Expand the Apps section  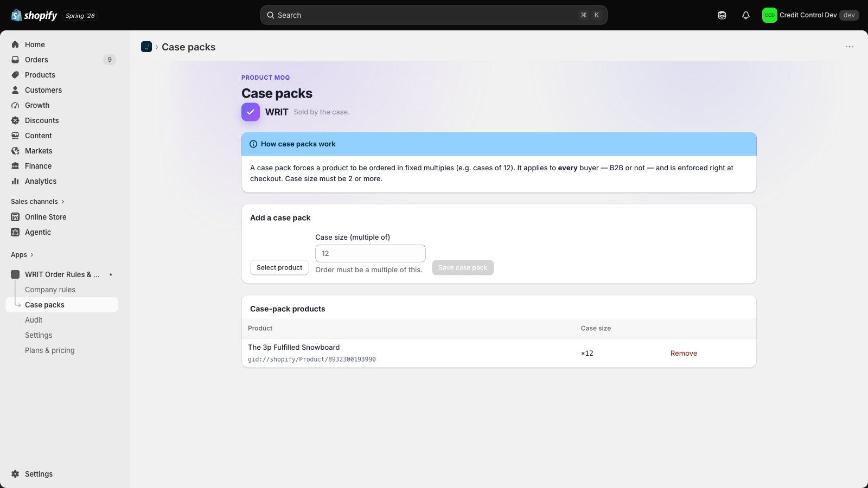point(22,255)
